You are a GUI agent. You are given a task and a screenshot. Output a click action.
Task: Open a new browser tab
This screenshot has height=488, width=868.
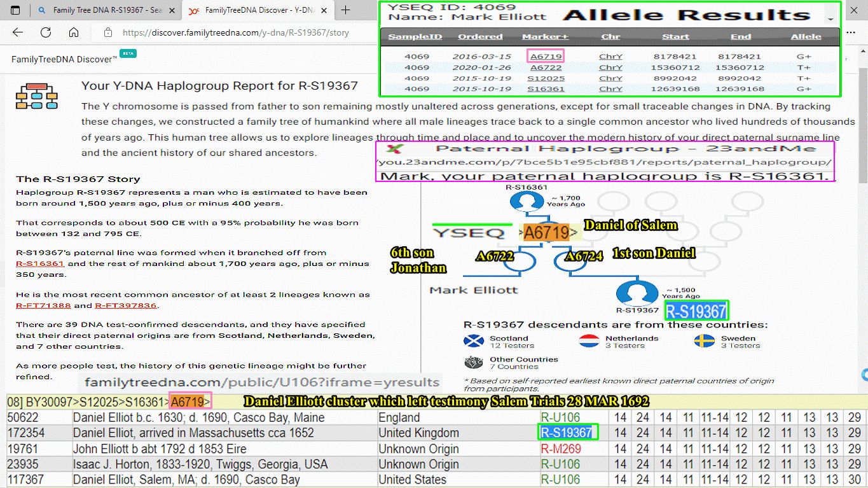pos(346,10)
